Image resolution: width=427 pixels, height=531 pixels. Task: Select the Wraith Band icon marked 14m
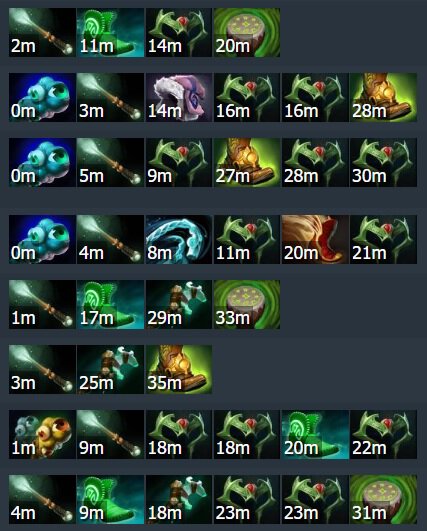178,33
